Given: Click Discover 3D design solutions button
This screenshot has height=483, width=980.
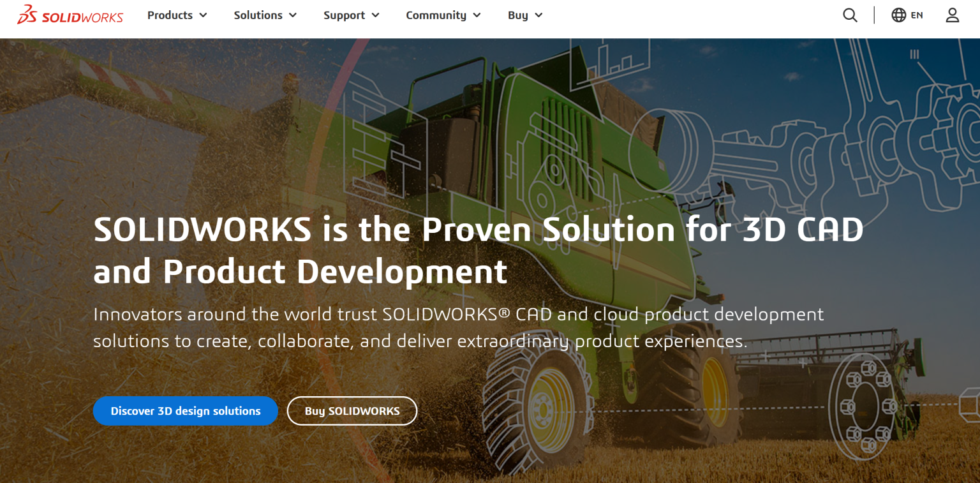Looking at the screenshot, I should [x=186, y=411].
